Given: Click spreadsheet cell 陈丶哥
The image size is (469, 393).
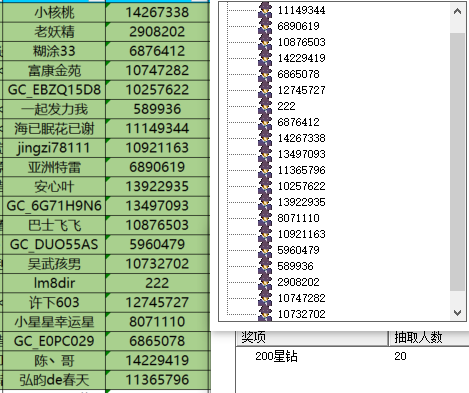Looking at the screenshot, I should coord(54,360).
